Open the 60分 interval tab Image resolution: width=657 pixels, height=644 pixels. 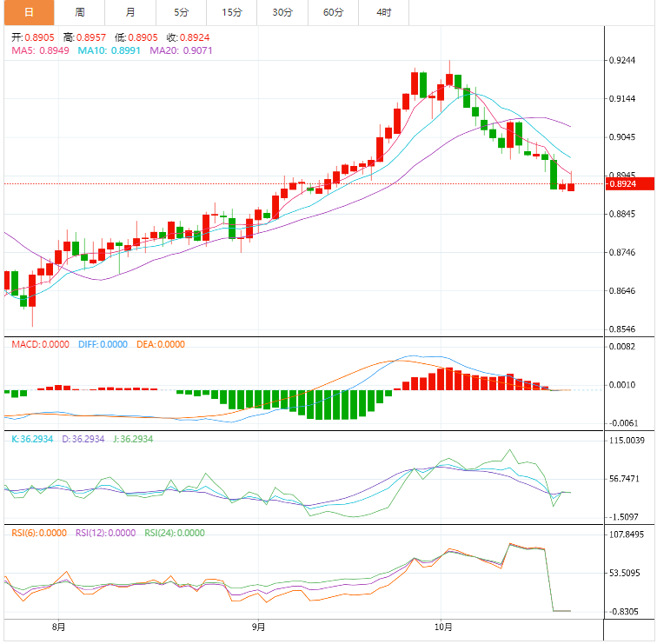[x=333, y=12]
